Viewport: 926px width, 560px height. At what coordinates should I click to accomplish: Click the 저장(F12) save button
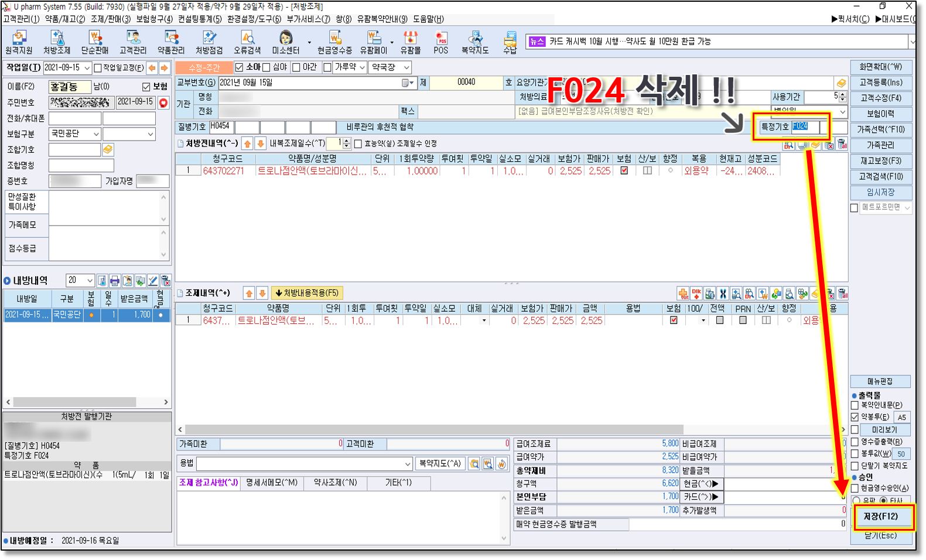[881, 517]
